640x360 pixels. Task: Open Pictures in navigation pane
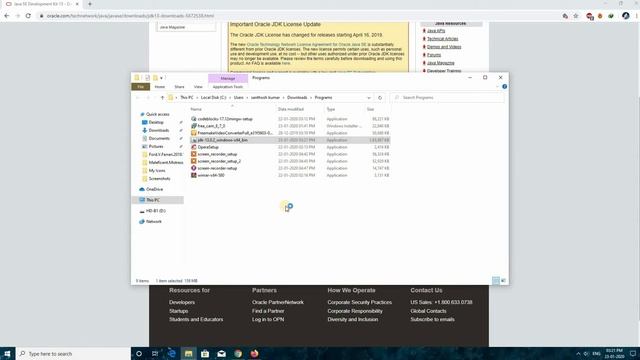(x=156, y=146)
